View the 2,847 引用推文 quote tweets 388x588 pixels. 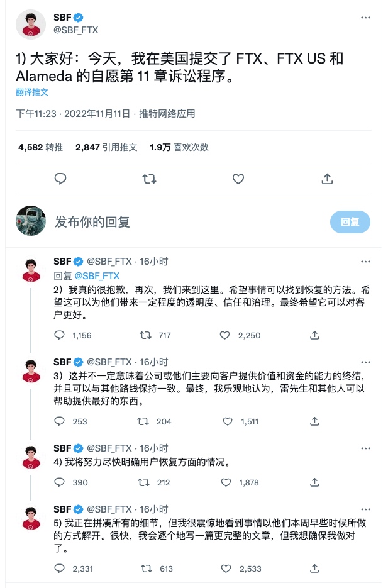click(x=106, y=147)
